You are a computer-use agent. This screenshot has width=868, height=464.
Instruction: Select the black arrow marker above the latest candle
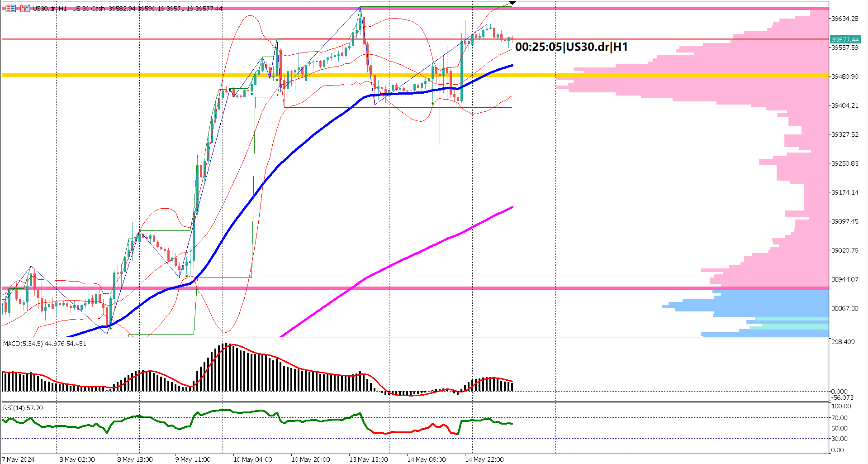(x=511, y=3)
